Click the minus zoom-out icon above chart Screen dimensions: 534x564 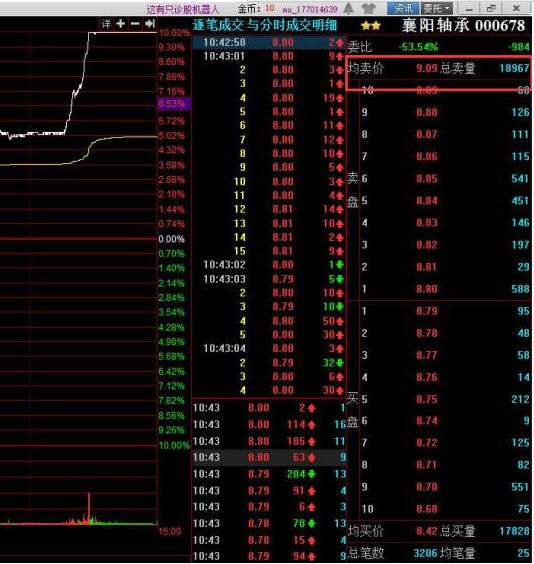pyautogui.click(x=135, y=24)
